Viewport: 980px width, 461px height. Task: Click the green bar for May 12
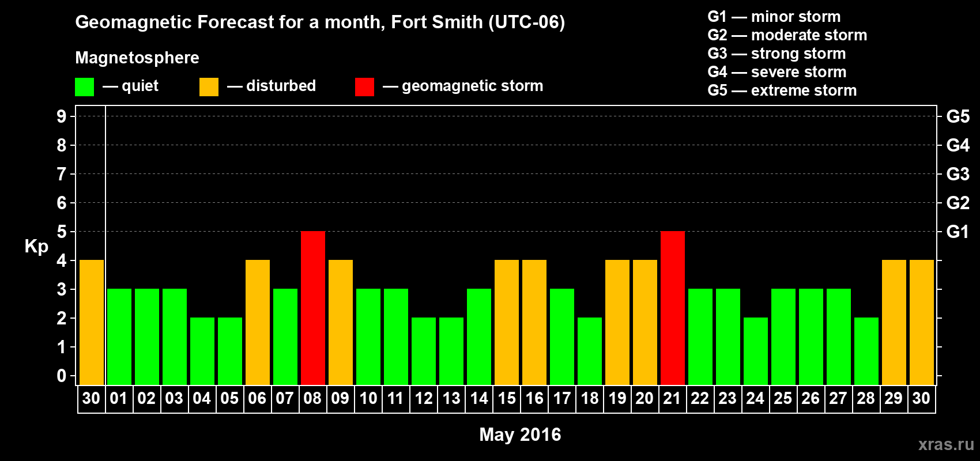pyautogui.click(x=424, y=352)
